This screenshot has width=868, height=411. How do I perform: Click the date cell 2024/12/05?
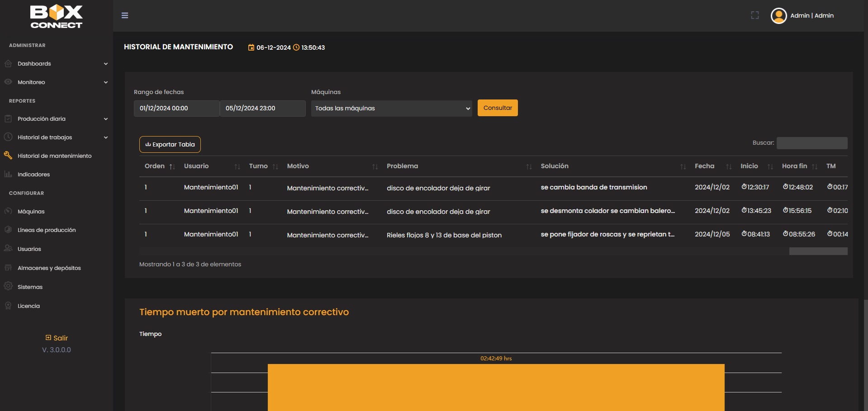coord(712,234)
